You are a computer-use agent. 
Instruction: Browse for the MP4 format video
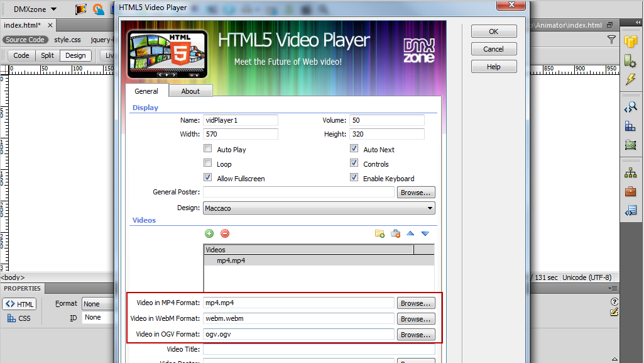click(416, 303)
